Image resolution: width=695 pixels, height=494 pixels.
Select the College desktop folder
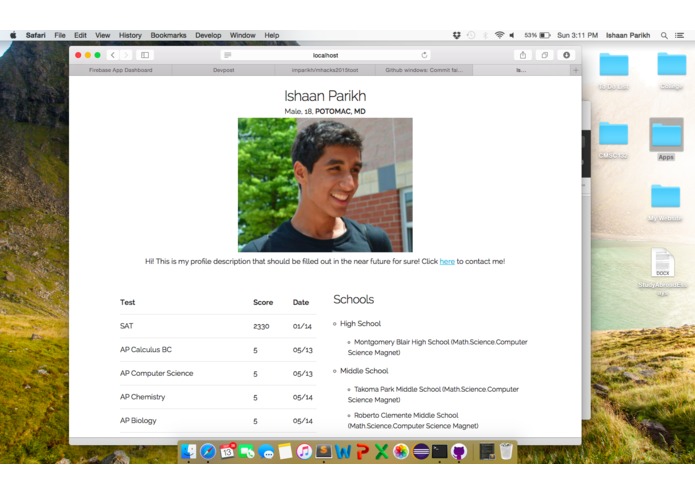(672, 70)
